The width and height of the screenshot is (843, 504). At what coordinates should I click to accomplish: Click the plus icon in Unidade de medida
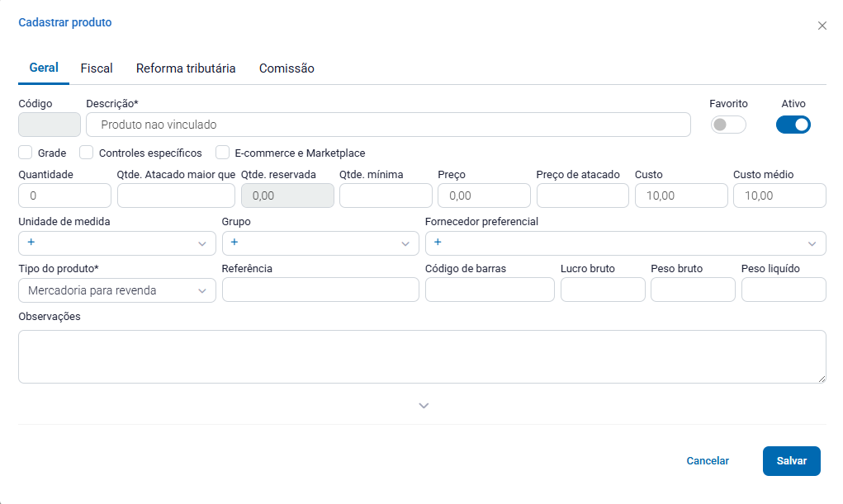(x=31, y=243)
